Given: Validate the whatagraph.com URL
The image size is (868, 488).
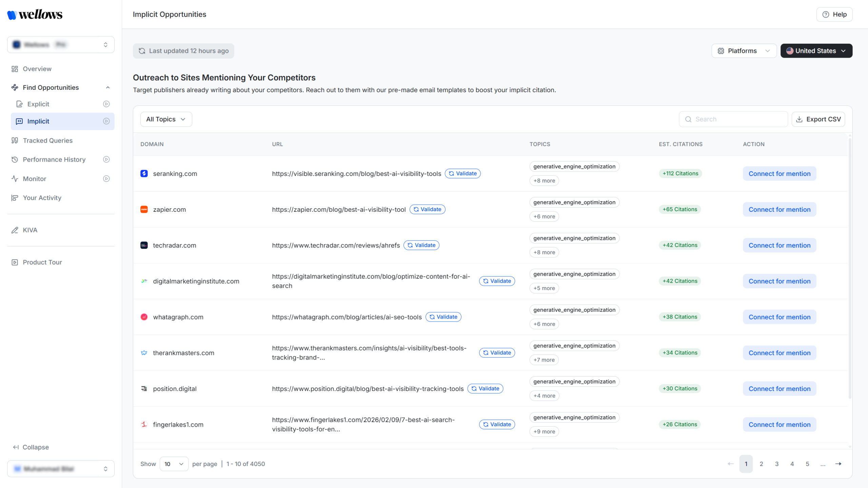Looking at the screenshot, I should [443, 317].
